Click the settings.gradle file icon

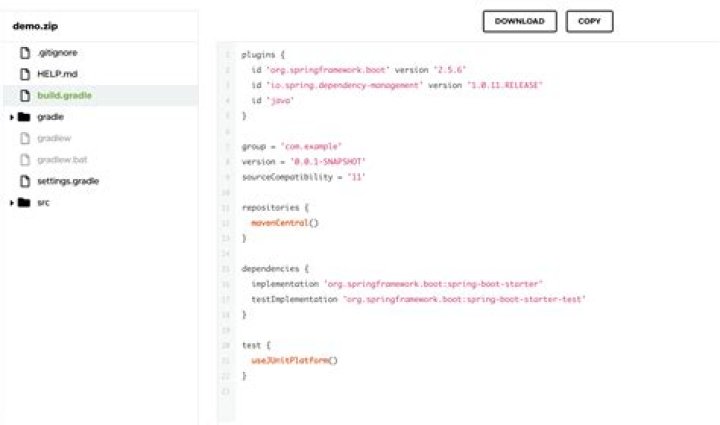(25, 181)
